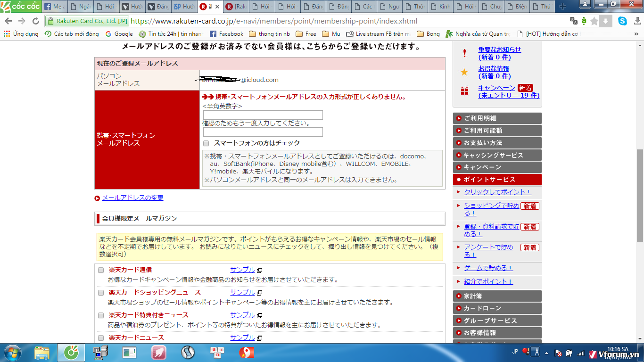This screenshot has width=644, height=362.
Task: Open the カードローン sidebar menu
Action: [497, 308]
